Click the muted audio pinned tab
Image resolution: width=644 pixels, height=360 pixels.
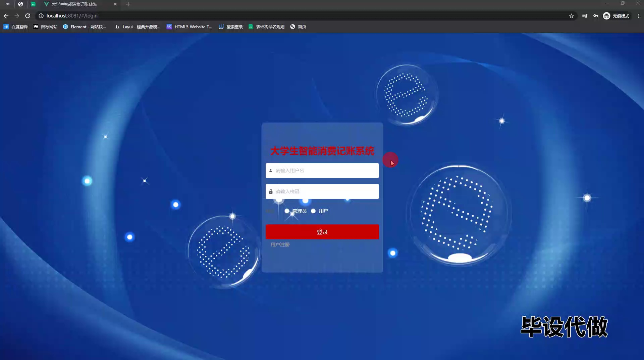(8, 4)
